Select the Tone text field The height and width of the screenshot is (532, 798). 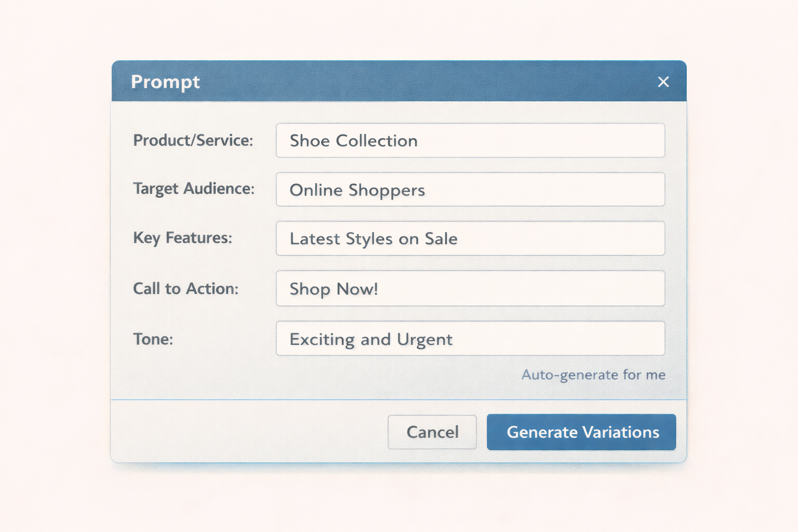point(470,338)
